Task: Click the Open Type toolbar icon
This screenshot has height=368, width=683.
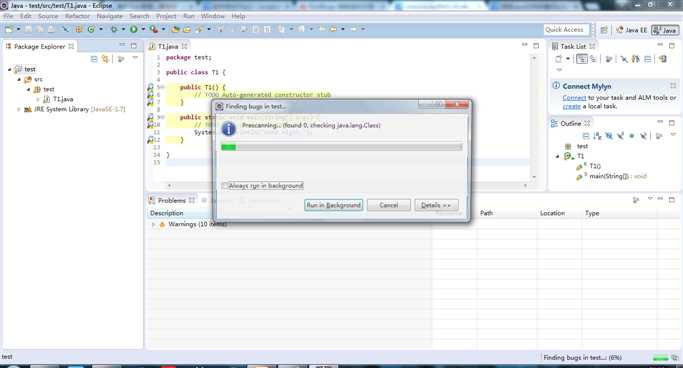Action: (175, 29)
